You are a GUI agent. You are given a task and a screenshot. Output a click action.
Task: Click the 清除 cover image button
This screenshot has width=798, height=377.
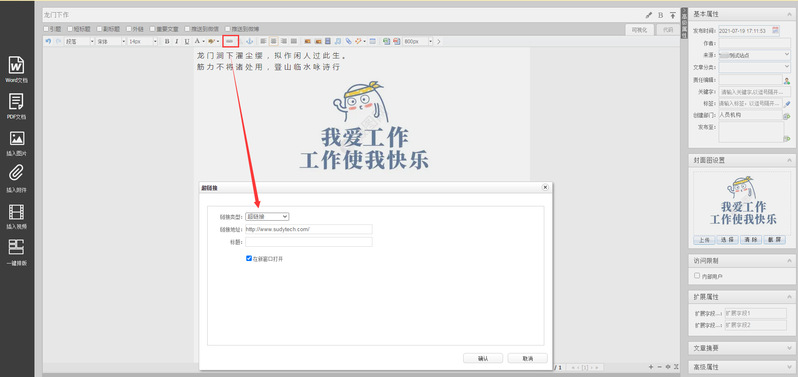coord(751,240)
